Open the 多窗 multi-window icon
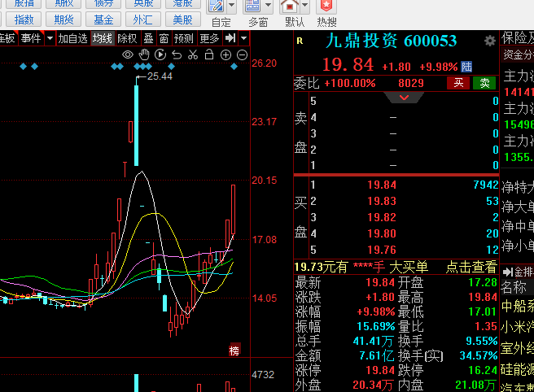 pyautogui.click(x=253, y=6)
